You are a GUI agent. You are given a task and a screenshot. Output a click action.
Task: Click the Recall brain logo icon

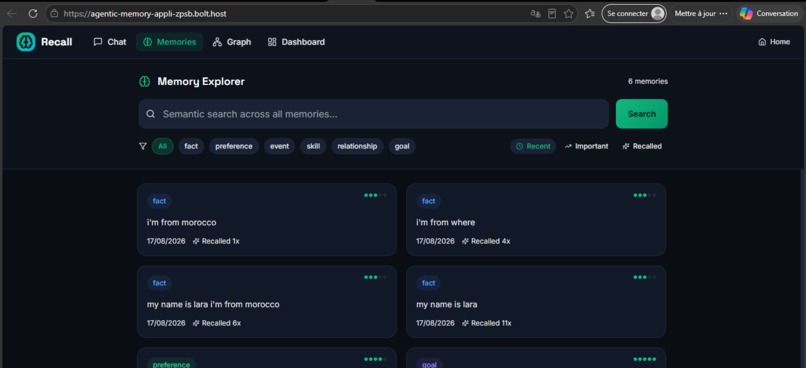[26, 42]
